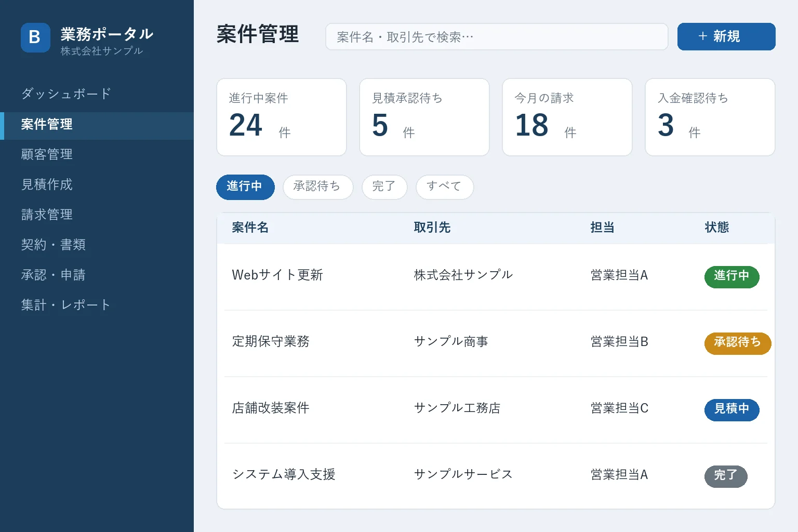Click the 案件管理 page heading
Image resolution: width=798 pixels, height=532 pixels.
[258, 34]
